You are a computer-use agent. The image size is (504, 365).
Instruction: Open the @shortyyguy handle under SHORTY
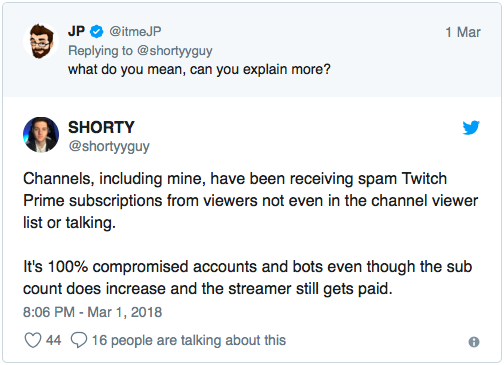(x=109, y=147)
